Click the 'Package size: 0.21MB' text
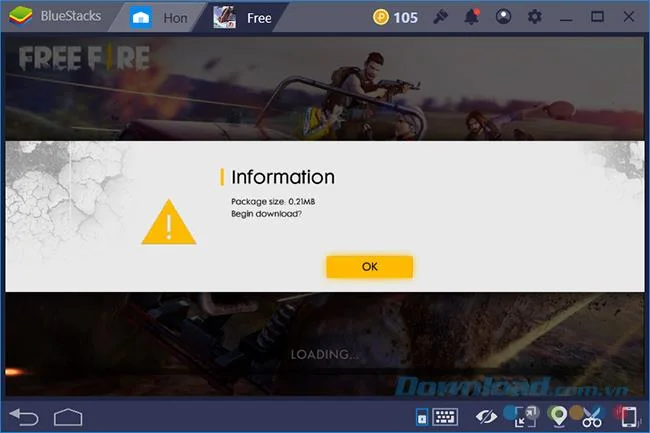Screen dimensions: 650x433 pyautogui.click(x=273, y=201)
